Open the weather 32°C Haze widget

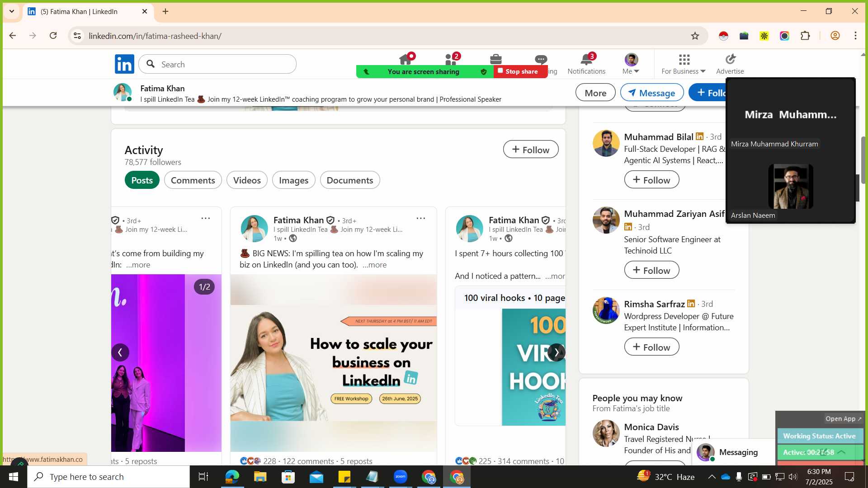click(x=665, y=477)
